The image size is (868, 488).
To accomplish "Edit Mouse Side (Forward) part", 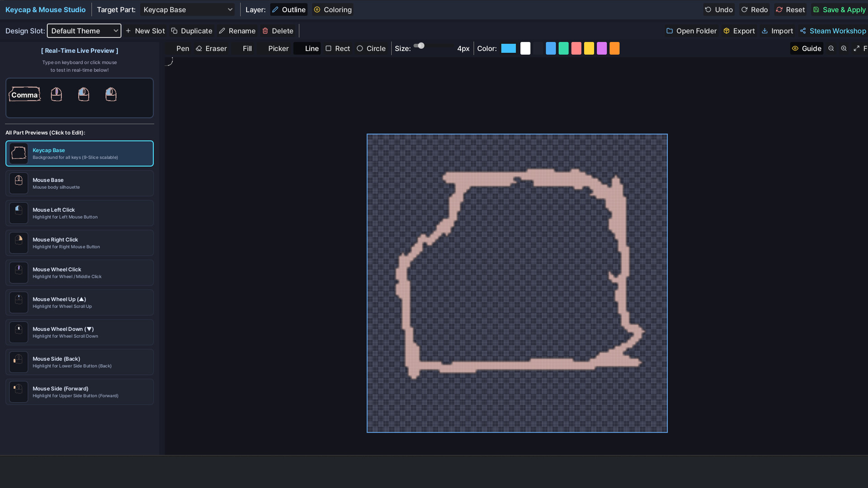I will pyautogui.click(x=80, y=392).
